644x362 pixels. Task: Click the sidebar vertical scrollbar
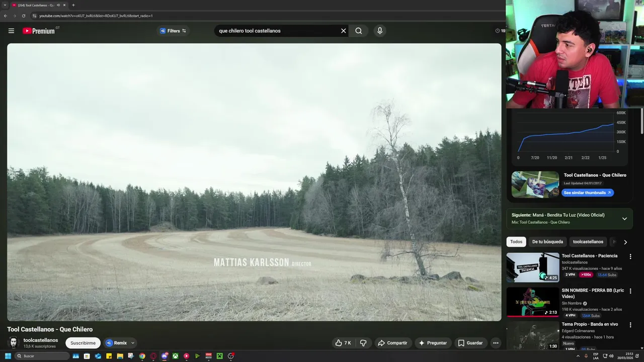[x=641, y=121]
